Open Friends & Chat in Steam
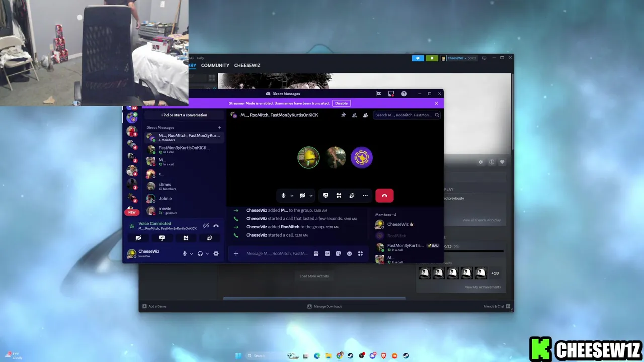This screenshot has height=362, width=644. pyautogui.click(x=497, y=306)
